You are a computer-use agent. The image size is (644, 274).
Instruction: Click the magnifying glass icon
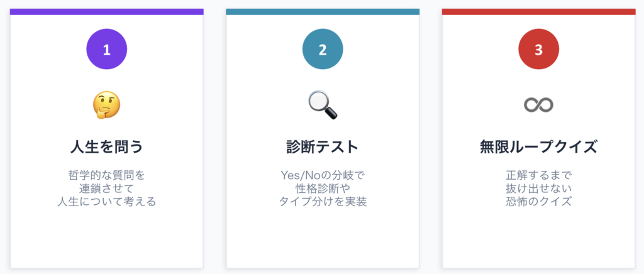[323, 105]
